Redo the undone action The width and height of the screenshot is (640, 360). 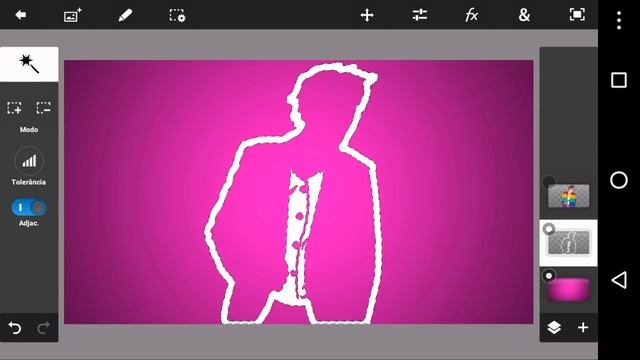click(44, 327)
